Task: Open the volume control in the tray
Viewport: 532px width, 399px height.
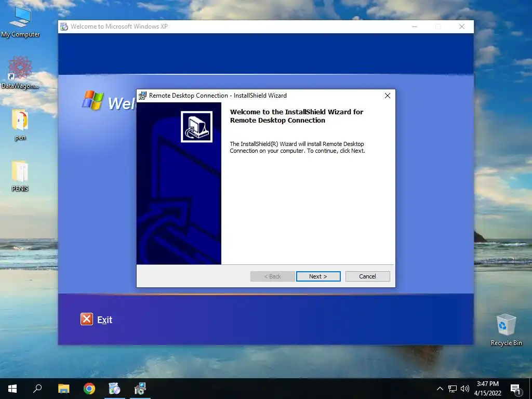Action: pyautogui.click(x=465, y=389)
